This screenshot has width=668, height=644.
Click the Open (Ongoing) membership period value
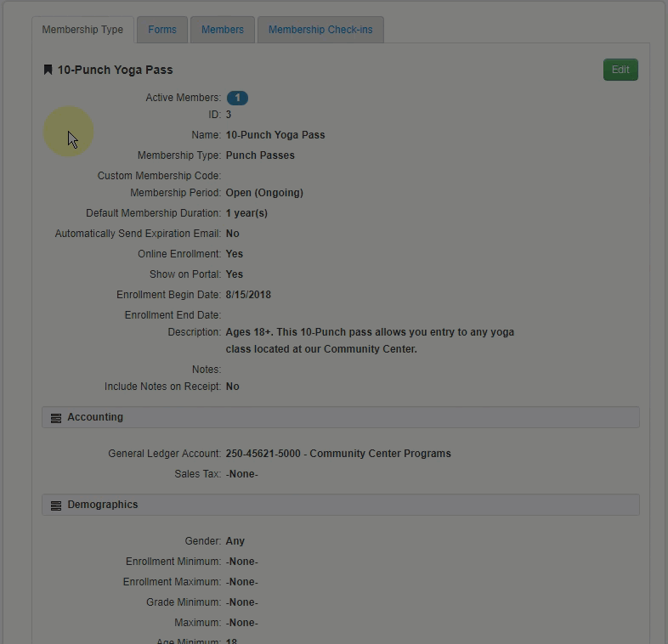pyautogui.click(x=264, y=193)
